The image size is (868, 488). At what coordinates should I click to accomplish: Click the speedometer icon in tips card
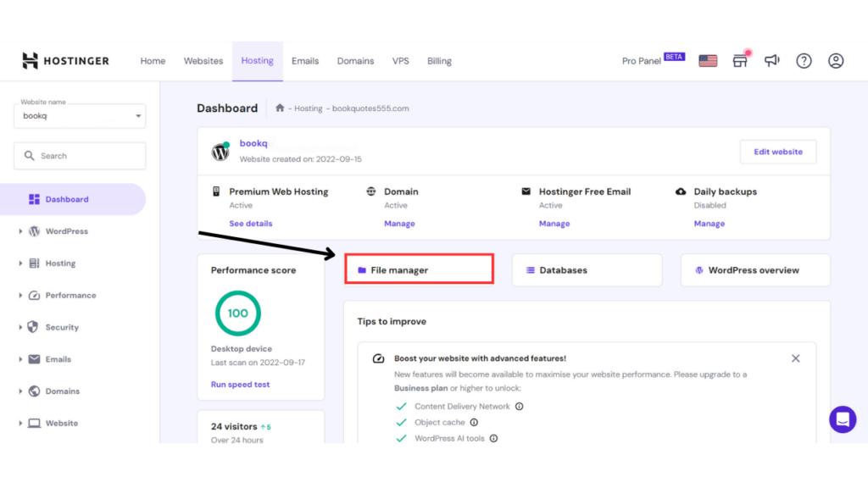[x=378, y=358]
